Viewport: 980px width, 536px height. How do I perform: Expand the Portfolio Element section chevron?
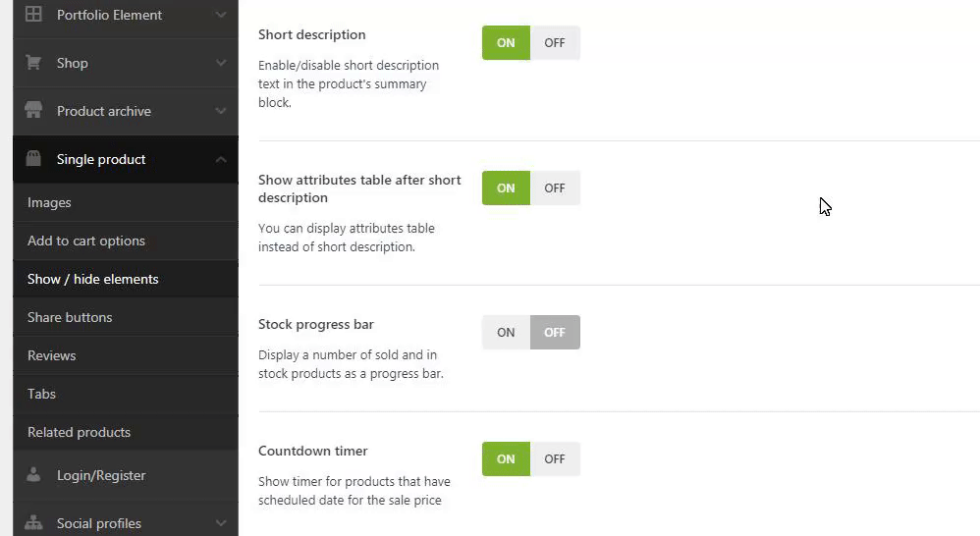[221, 15]
